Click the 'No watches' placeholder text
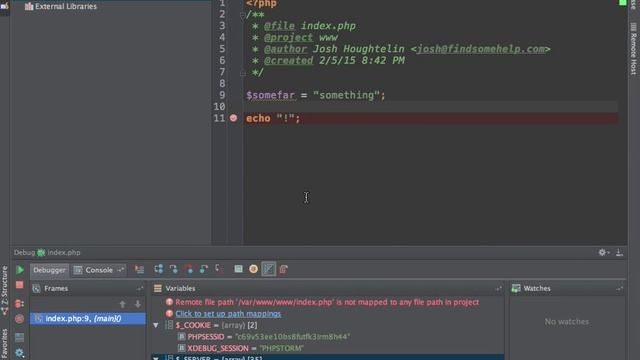The width and height of the screenshot is (640, 360). pyautogui.click(x=567, y=322)
